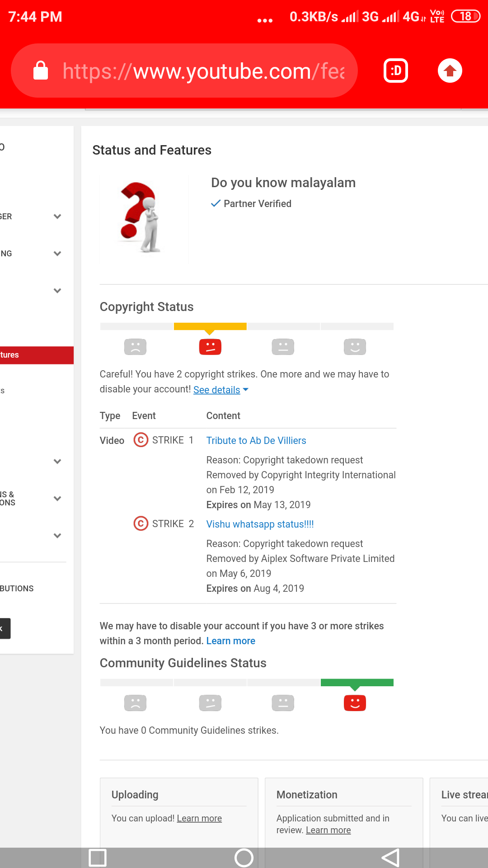Tap the Android recent apps square button
Image resolution: width=488 pixels, height=868 pixels.
click(x=98, y=858)
